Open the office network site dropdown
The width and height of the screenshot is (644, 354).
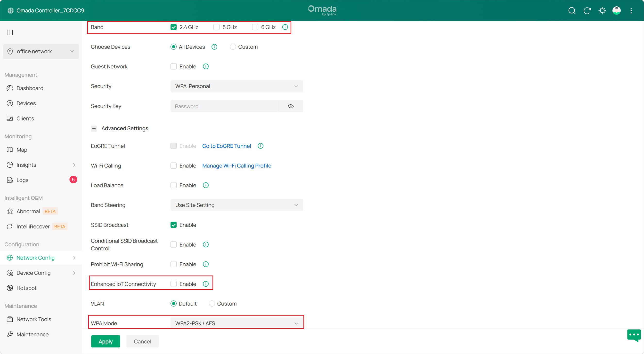pyautogui.click(x=41, y=51)
